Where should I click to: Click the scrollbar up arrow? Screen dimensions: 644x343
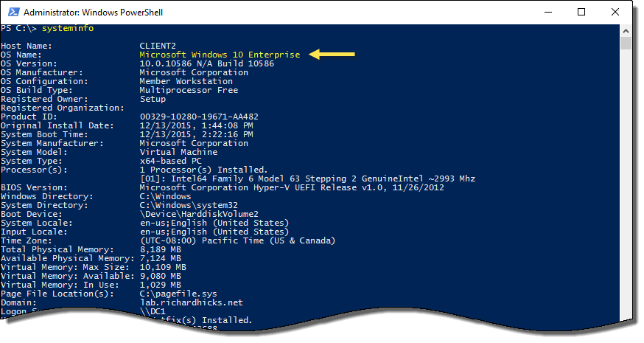tap(626, 30)
